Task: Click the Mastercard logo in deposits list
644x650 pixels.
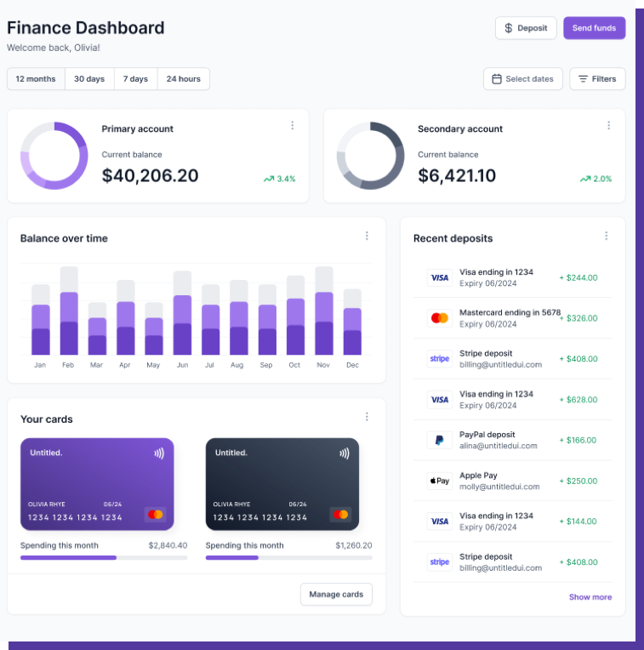Action: point(439,318)
